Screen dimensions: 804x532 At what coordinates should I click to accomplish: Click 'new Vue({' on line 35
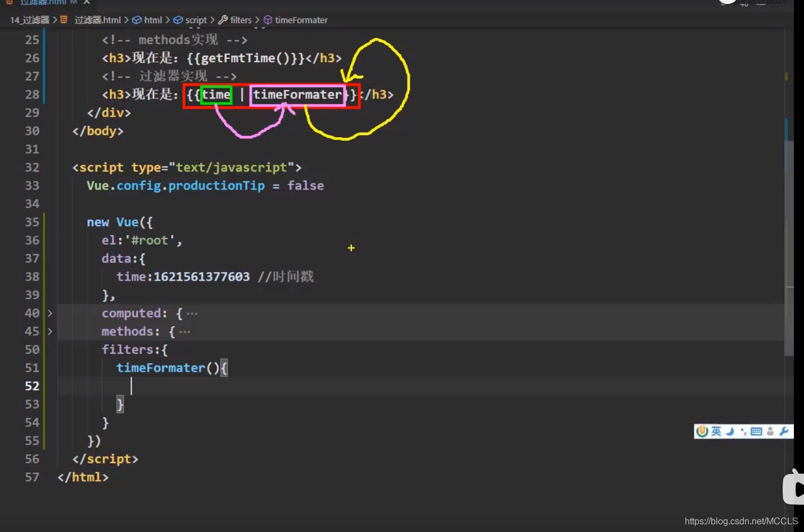[120, 222]
